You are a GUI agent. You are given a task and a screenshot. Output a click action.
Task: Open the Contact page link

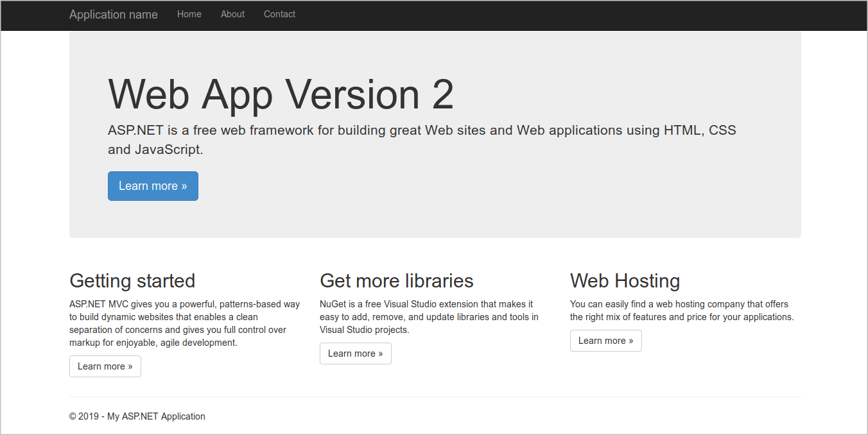coord(279,14)
